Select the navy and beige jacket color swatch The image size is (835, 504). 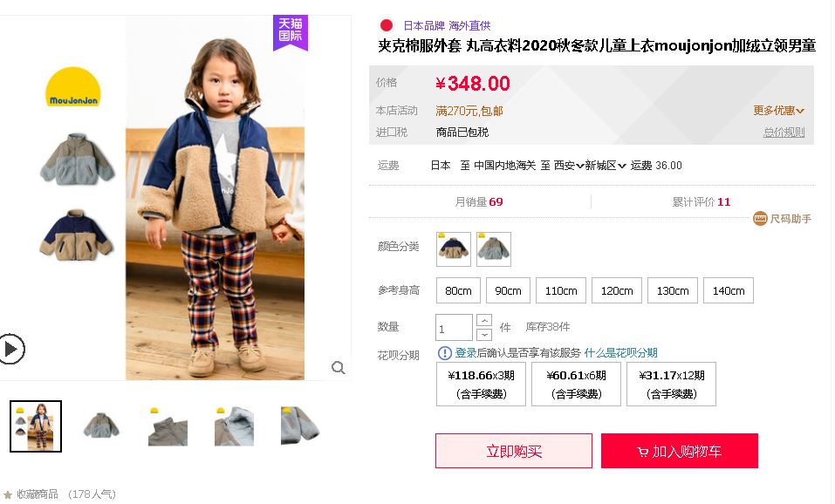[454, 249]
